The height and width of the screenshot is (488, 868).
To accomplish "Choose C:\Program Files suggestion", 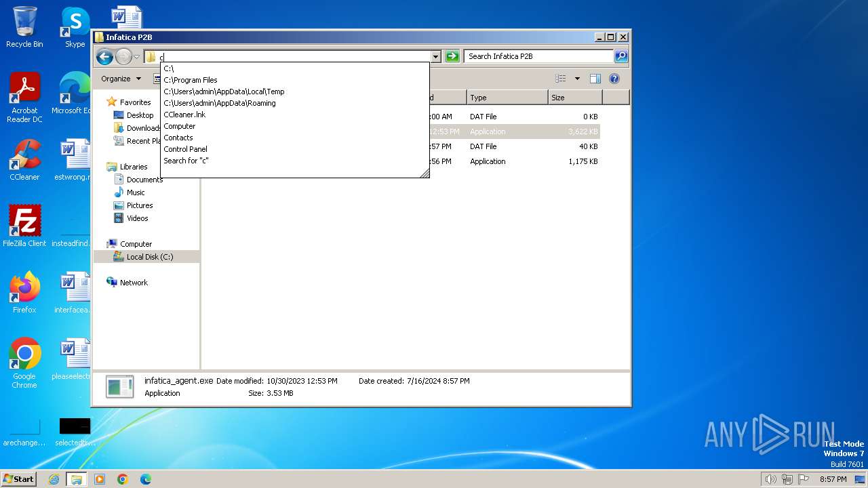I will (295, 80).
